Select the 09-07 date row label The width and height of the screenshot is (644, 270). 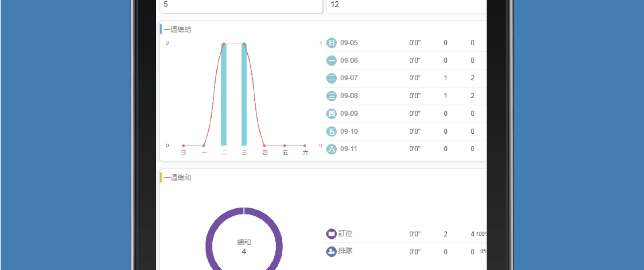pos(349,78)
